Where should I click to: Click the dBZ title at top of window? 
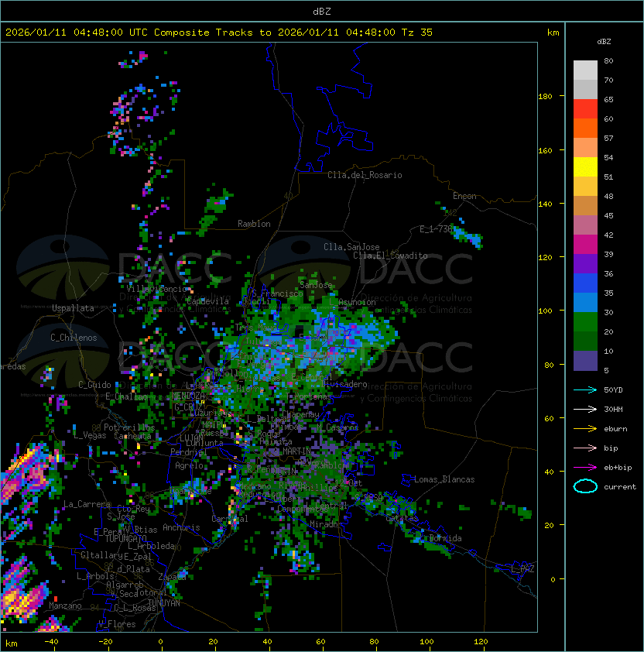[322, 12]
